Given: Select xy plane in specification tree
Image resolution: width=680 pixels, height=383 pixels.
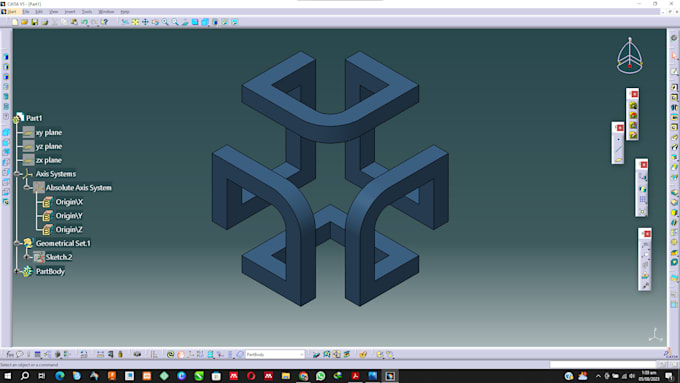Looking at the screenshot, I should pos(49,132).
